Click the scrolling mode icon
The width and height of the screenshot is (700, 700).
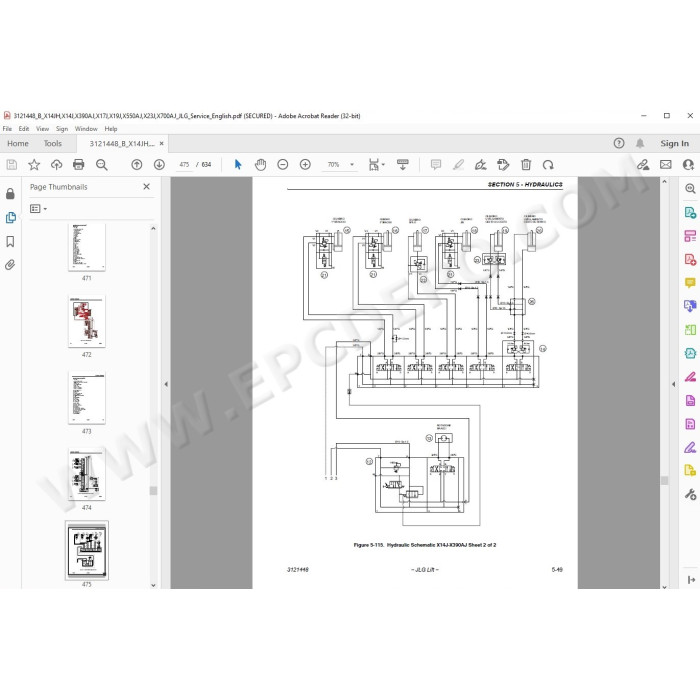[x=403, y=165]
